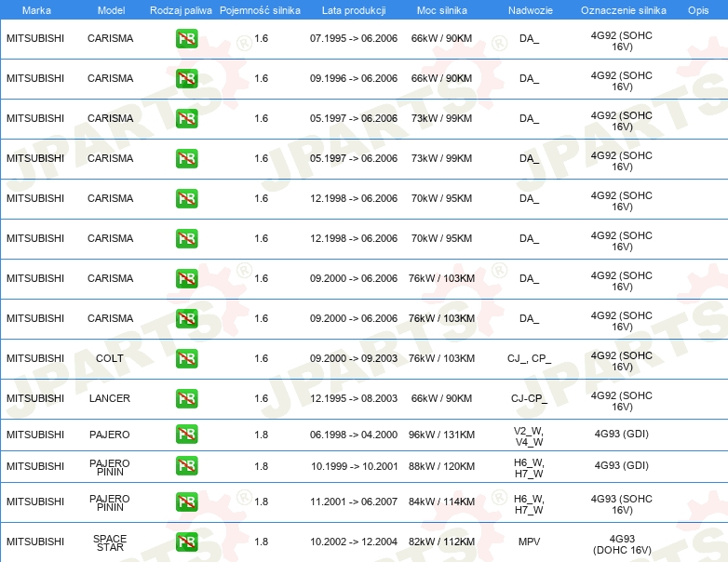This screenshot has height=562, width=728.
Task: Select the fuel type icon in the LANCER row
Action: [186, 398]
